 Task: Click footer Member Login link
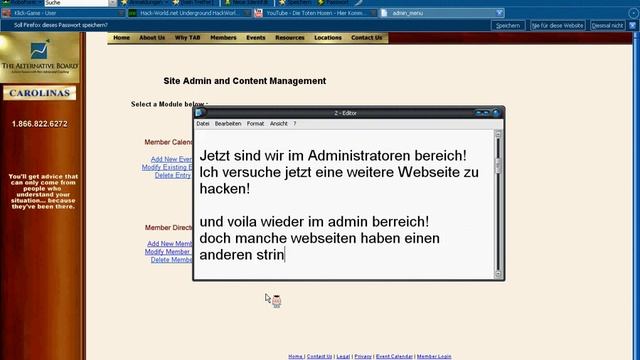click(434, 356)
